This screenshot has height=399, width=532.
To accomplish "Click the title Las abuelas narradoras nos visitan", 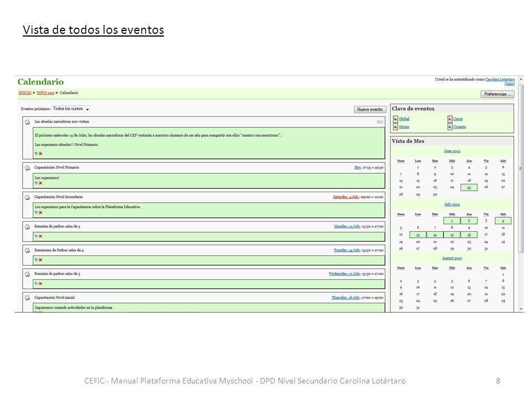I will [x=62, y=121].
